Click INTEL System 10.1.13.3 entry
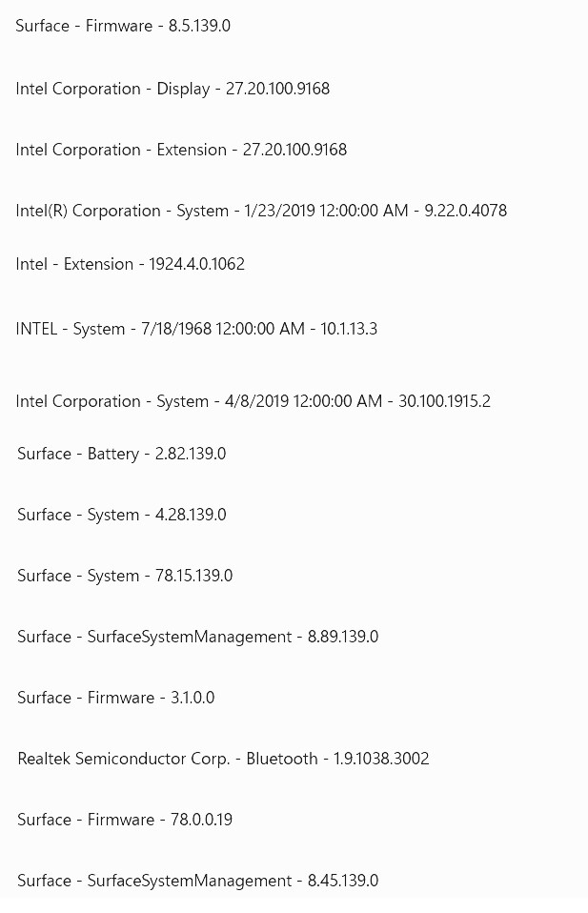The width and height of the screenshot is (588, 913). (x=196, y=329)
